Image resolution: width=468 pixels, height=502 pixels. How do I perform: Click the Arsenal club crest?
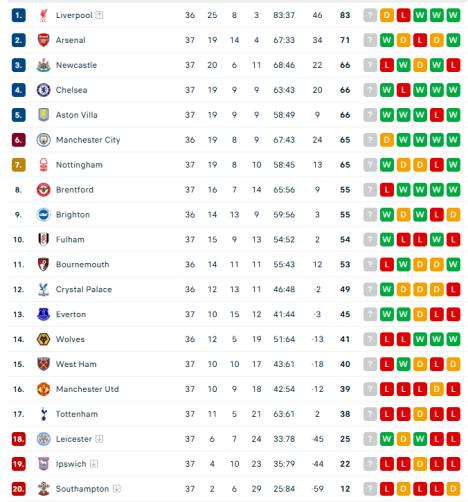43,40
